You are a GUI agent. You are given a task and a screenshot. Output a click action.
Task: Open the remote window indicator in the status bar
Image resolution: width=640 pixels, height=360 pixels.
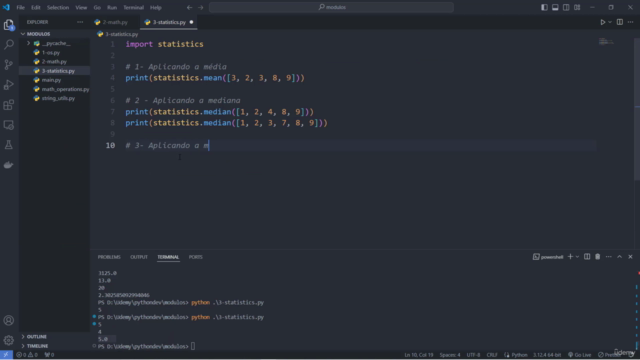click(x=6, y=355)
